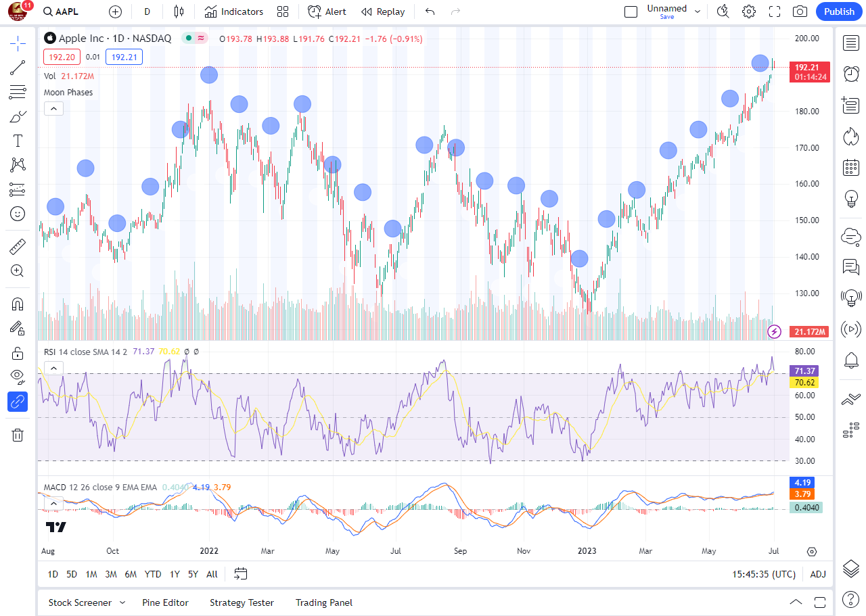Open the Pine Editor tab
The height and width of the screenshot is (616, 866).
pos(165,602)
